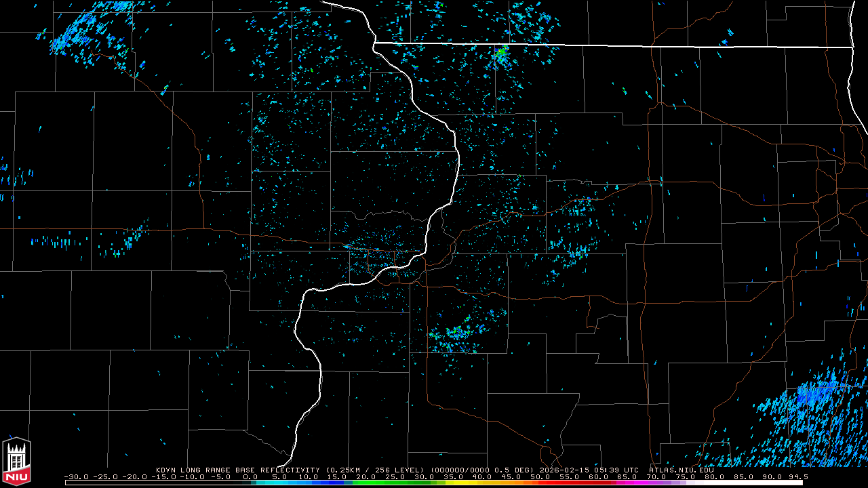The width and height of the screenshot is (868, 488).
Task: Click the NIU castle logo
Action: pyautogui.click(x=16, y=462)
